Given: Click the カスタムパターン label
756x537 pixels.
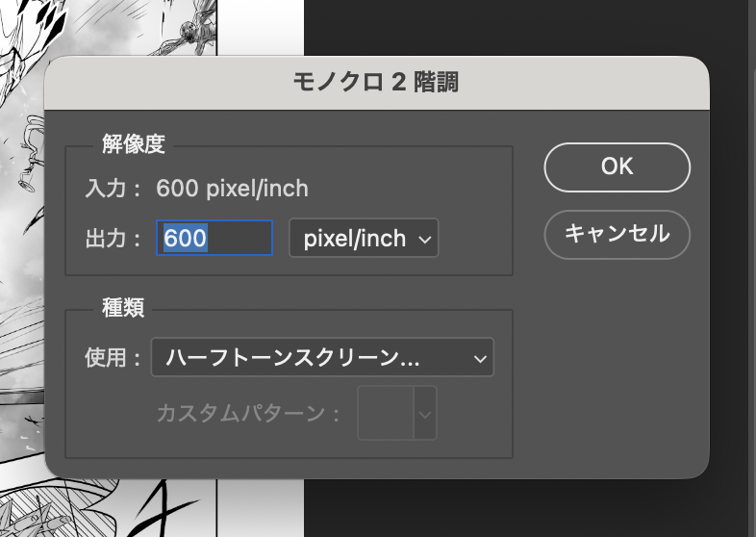Looking at the screenshot, I should tap(248, 414).
